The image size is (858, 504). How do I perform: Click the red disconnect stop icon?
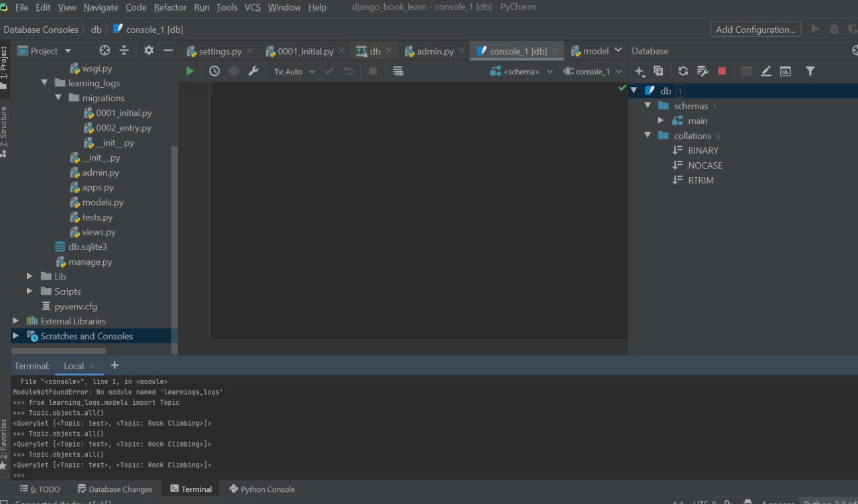coord(722,71)
